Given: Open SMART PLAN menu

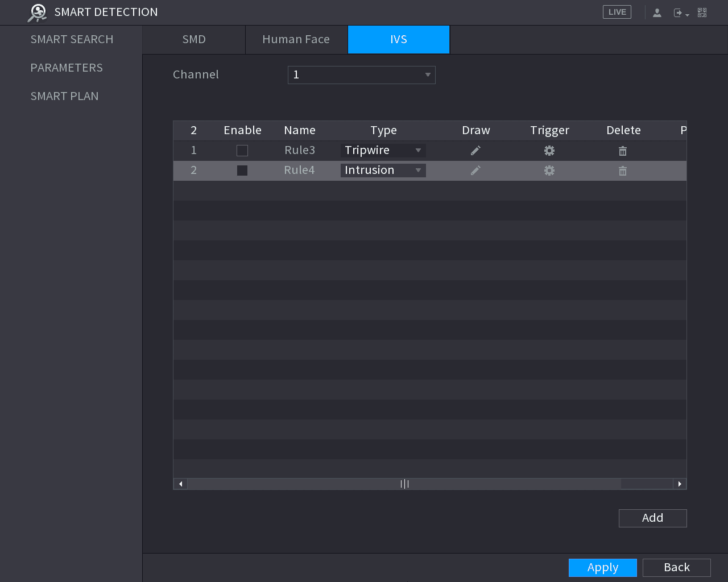Looking at the screenshot, I should click(64, 96).
